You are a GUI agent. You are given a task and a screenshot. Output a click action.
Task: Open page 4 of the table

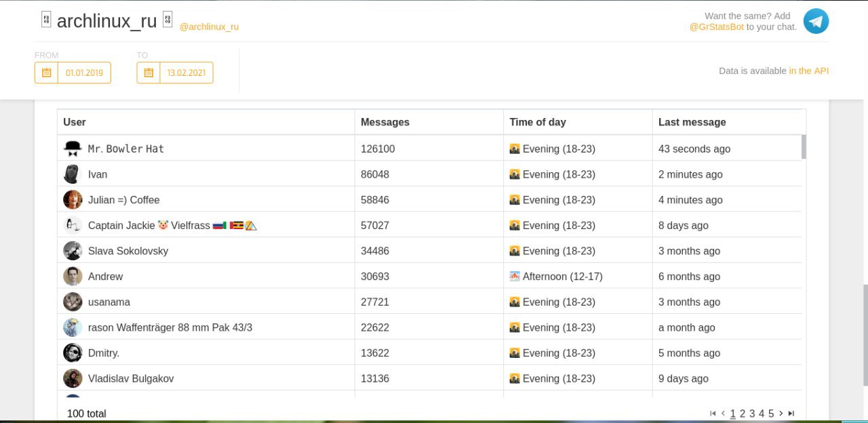pos(762,414)
